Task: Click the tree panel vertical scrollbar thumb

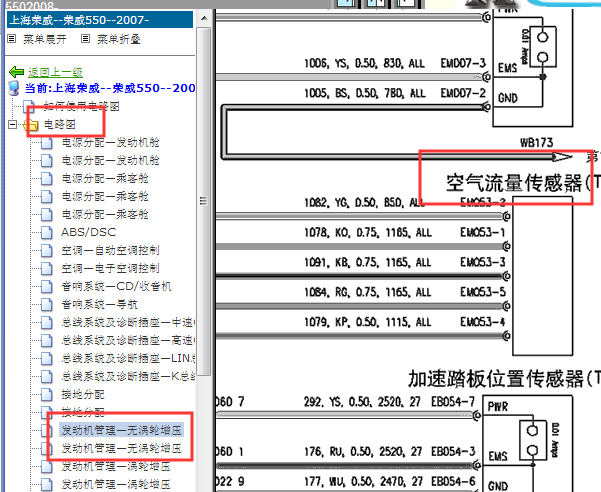Action: 204,201
